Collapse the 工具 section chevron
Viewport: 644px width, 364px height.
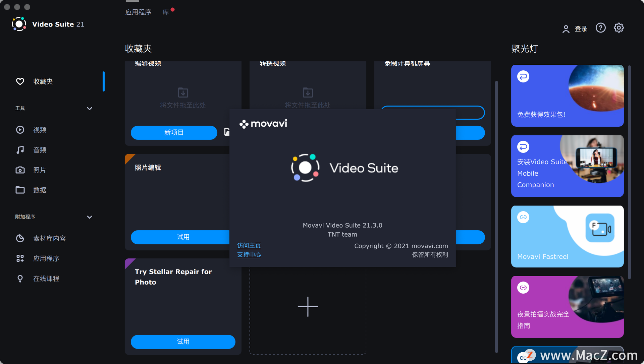click(90, 108)
